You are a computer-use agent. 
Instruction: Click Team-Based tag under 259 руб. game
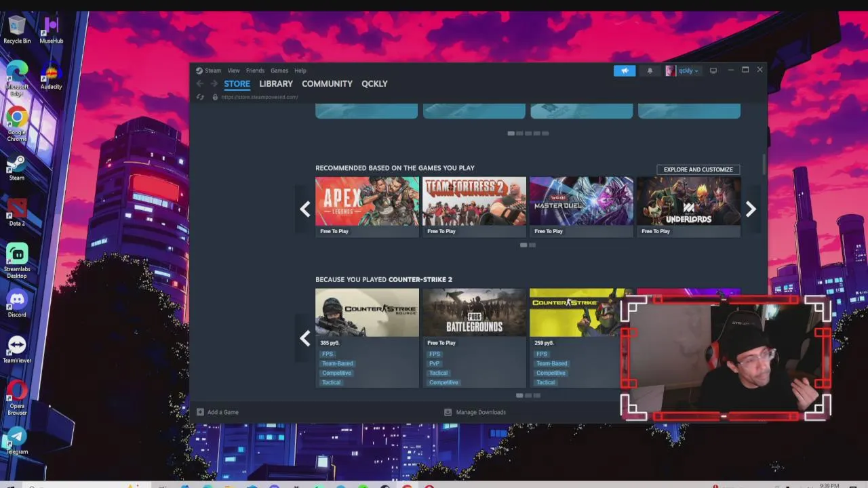click(551, 363)
